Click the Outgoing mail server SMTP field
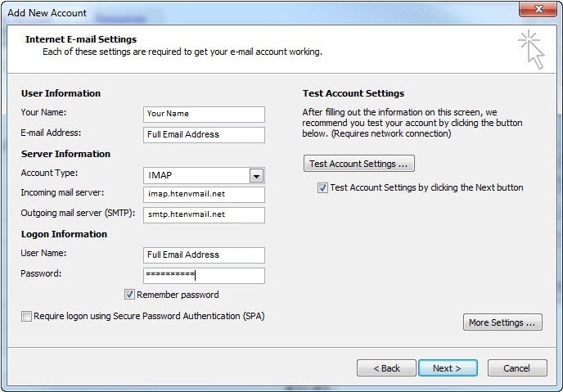Image resolution: width=563 pixels, height=392 pixels. click(204, 214)
